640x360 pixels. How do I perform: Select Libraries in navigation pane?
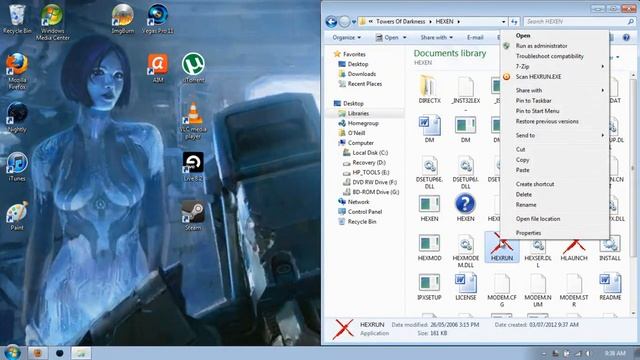353,113
